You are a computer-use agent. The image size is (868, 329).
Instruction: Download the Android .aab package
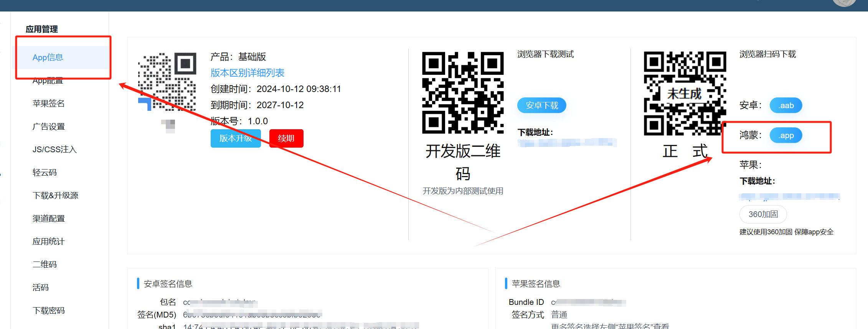(x=785, y=105)
